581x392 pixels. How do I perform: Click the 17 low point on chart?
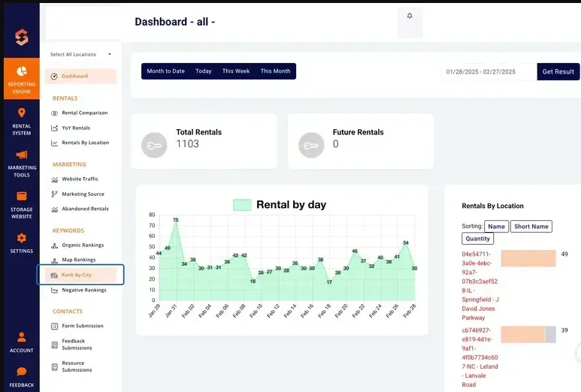coord(329,282)
